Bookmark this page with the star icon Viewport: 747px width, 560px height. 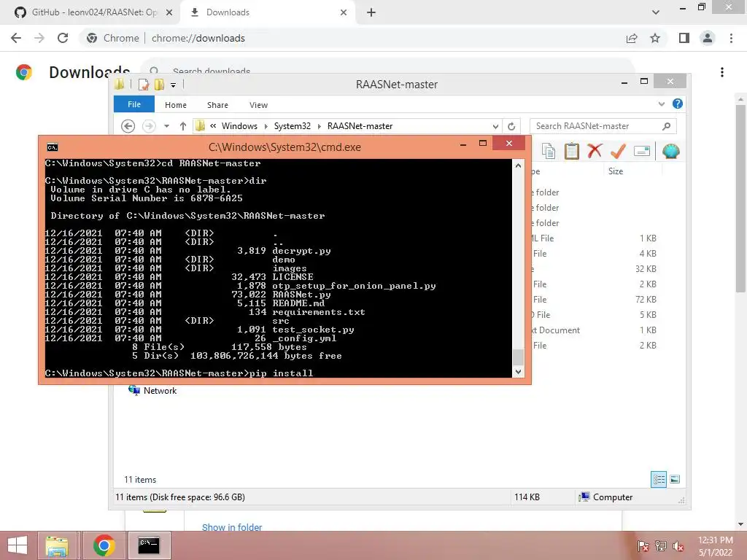click(655, 38)
